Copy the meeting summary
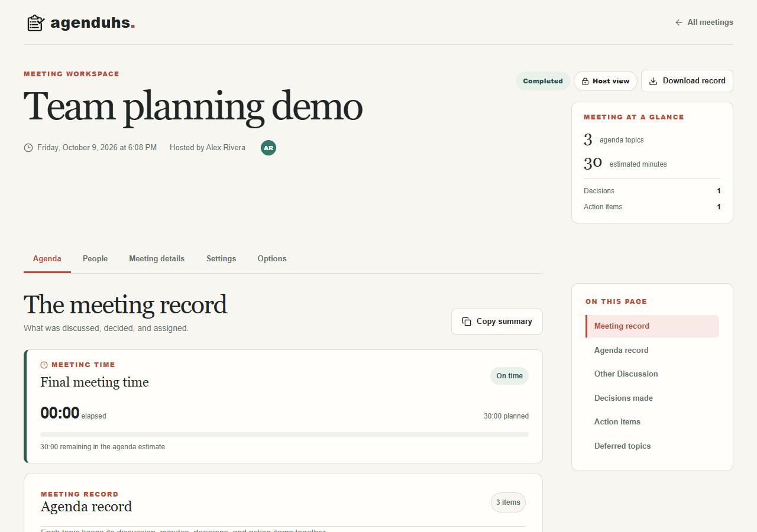The width and height of the screenshot is (757, 532). pyautogui.click(x=497, y=322)
